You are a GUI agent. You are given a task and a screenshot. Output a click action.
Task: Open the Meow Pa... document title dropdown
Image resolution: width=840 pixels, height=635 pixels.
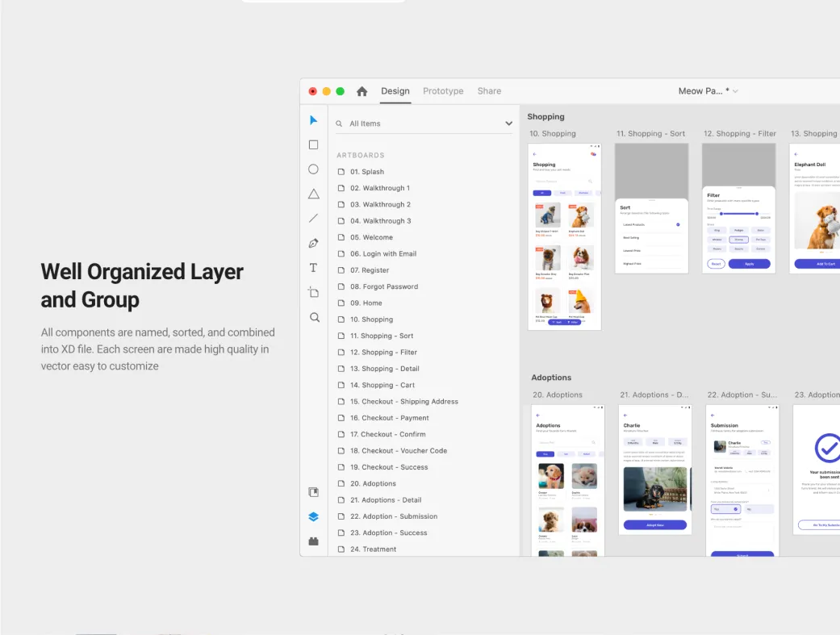pos(735,91)
